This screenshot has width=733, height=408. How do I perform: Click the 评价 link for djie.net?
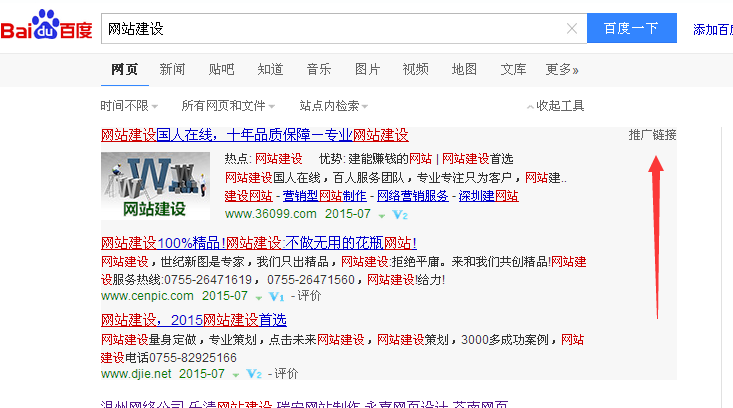[285, 374]
